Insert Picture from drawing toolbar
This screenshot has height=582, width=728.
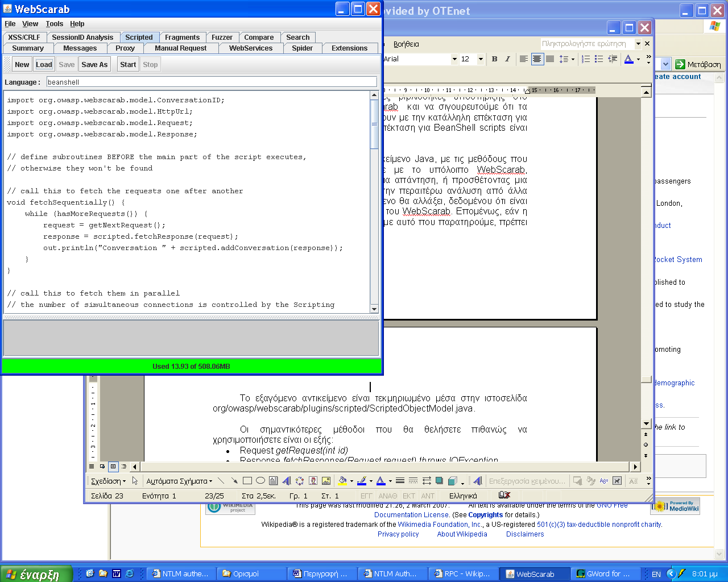pos(326,481)
